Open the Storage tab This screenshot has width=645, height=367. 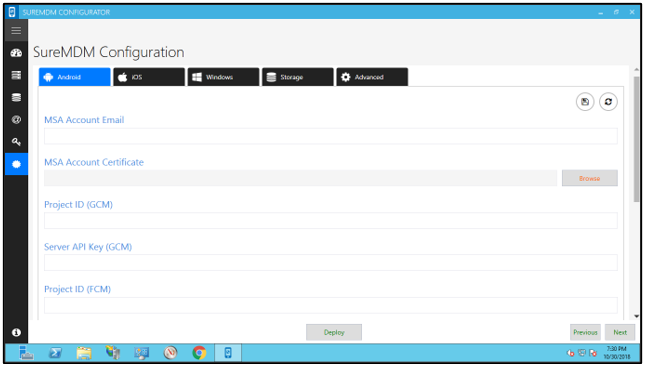[298, 77]
